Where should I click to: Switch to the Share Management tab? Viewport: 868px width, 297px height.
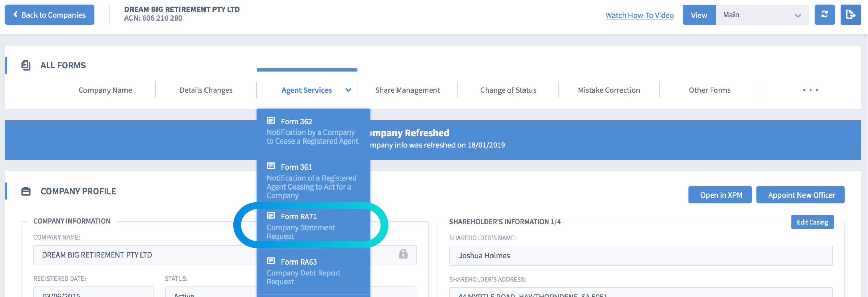tap(407, 90)
